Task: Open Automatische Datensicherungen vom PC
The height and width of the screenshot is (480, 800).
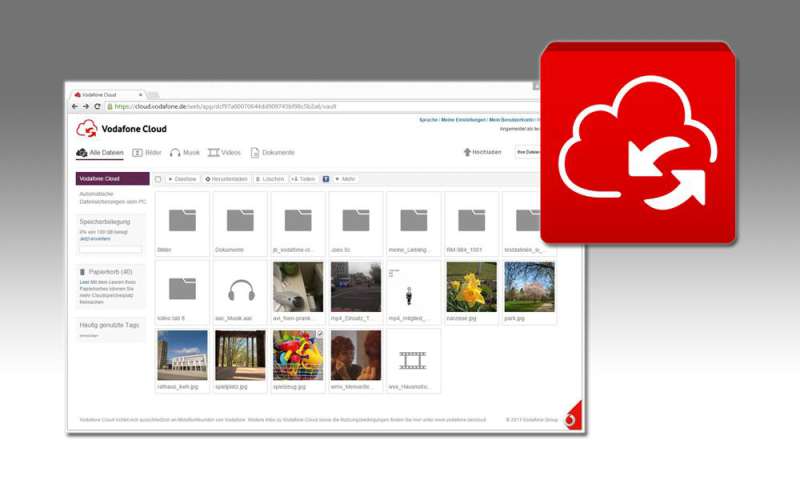Action: (113, 198)
